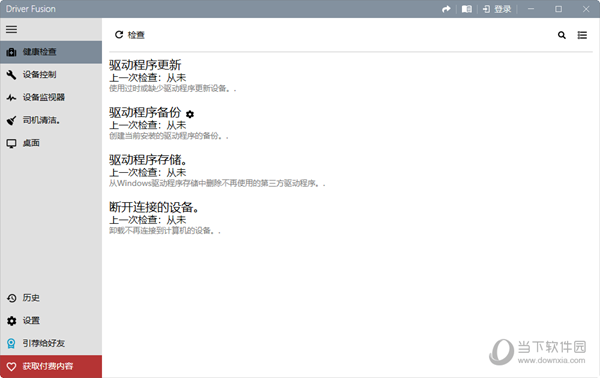600x378 pixels.
Task: Open 设置 settings in sidebar
Action: point(51,321)
